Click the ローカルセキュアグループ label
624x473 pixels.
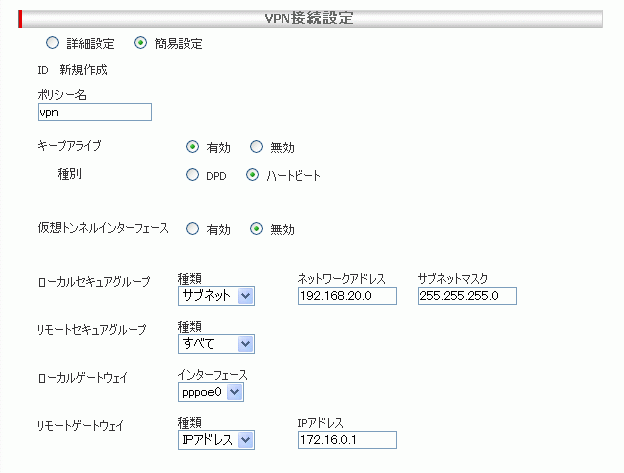pyautogui.click(x=94, y=282)
